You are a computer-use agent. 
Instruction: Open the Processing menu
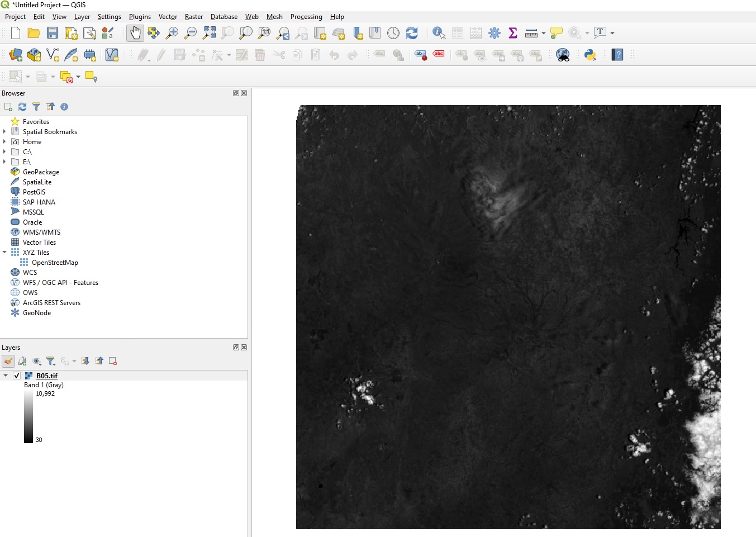tap(306, 17)
